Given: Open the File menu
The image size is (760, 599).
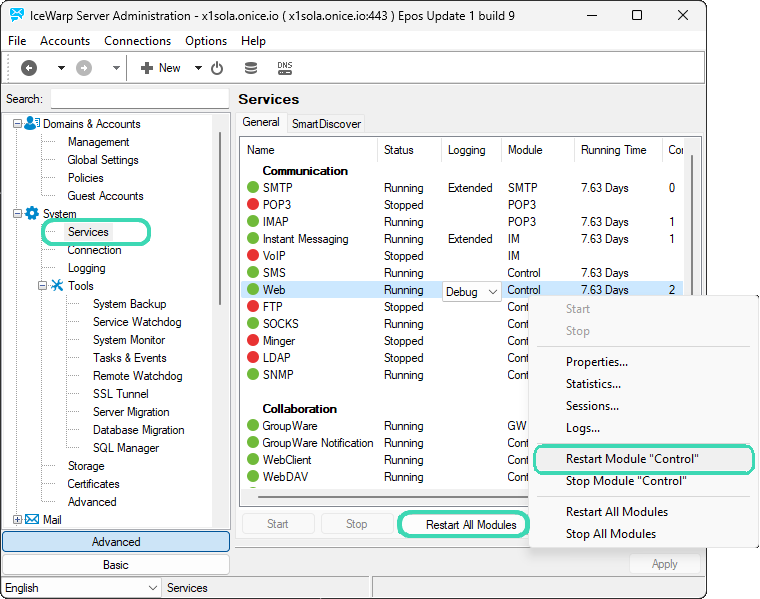Looking at the screenshot, I should [17, 41].
